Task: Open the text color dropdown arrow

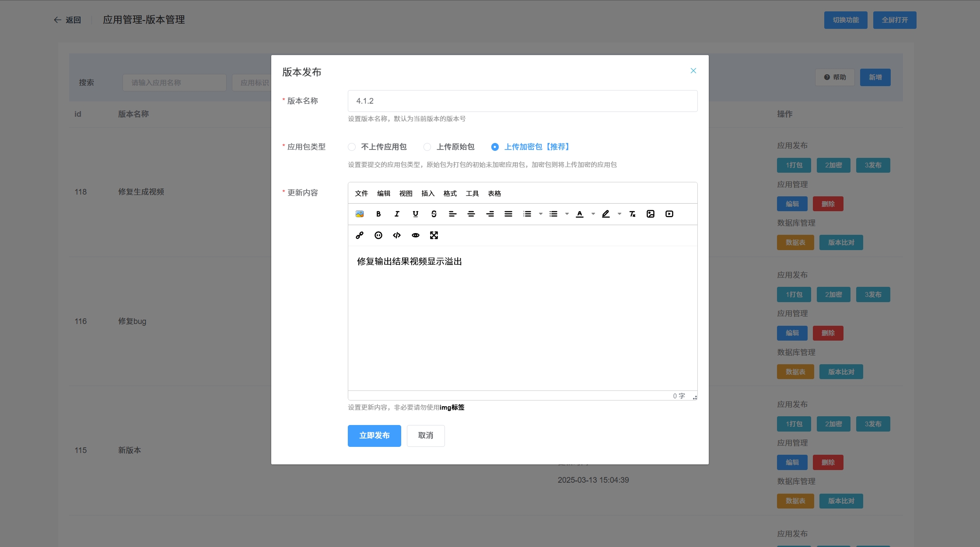Action: [593, 214]
